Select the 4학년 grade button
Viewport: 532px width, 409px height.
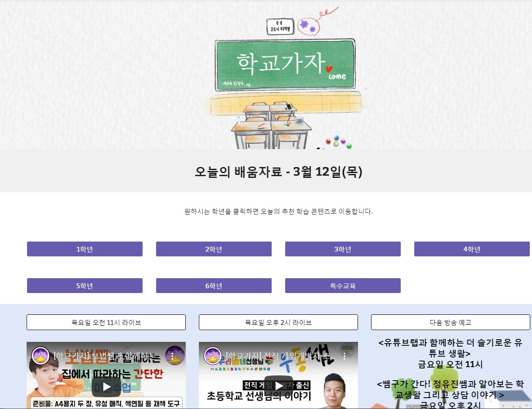tap(472, 249)
